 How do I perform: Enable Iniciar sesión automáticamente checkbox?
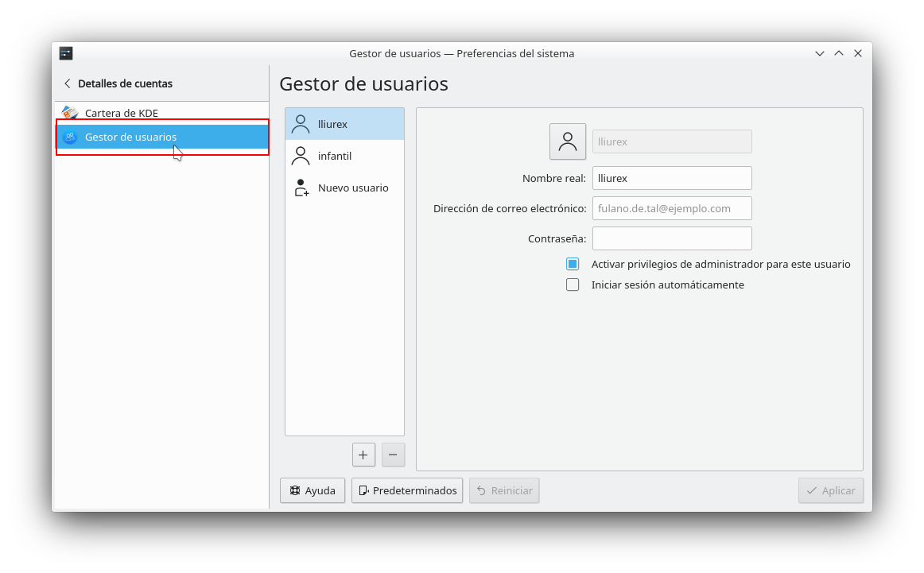573,285
